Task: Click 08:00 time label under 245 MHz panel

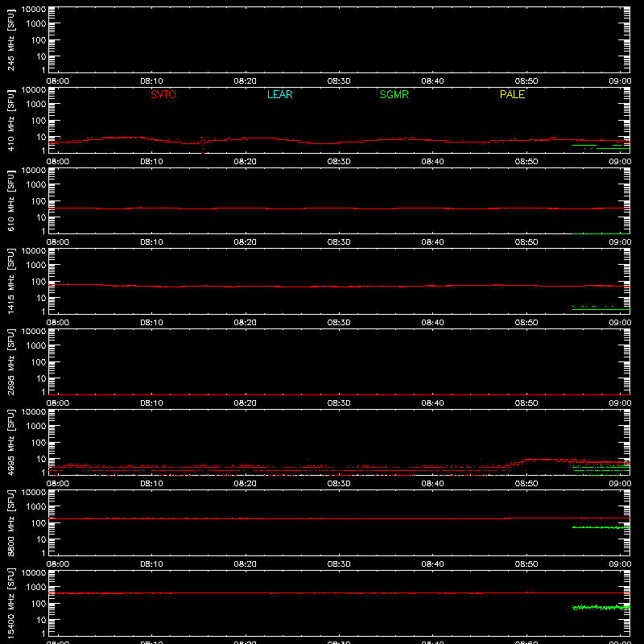Action: tap(58, 81)
